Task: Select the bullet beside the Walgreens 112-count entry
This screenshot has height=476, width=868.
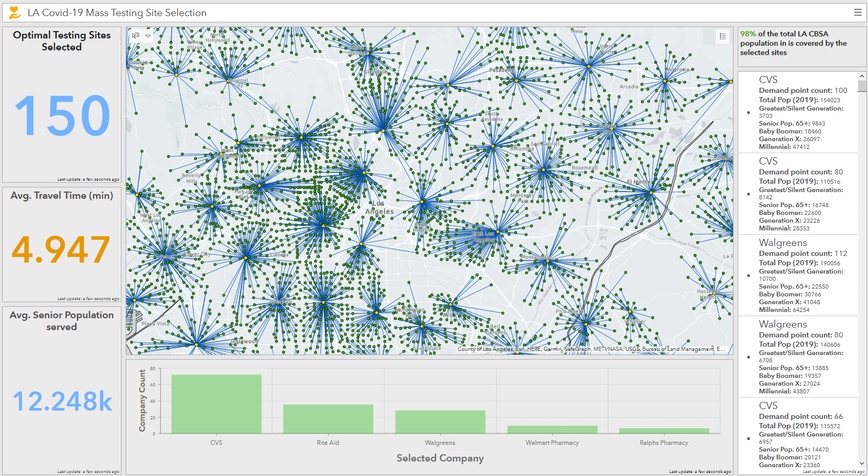Action: pyautogui.click(x=748, y=275)
